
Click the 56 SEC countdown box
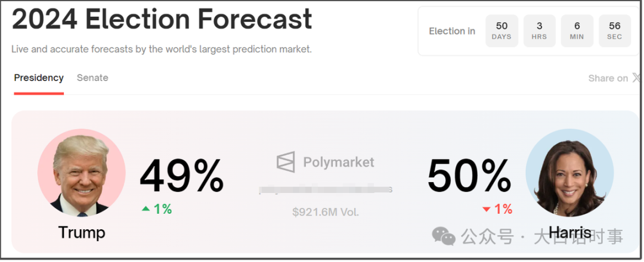[x=615, y=31]
